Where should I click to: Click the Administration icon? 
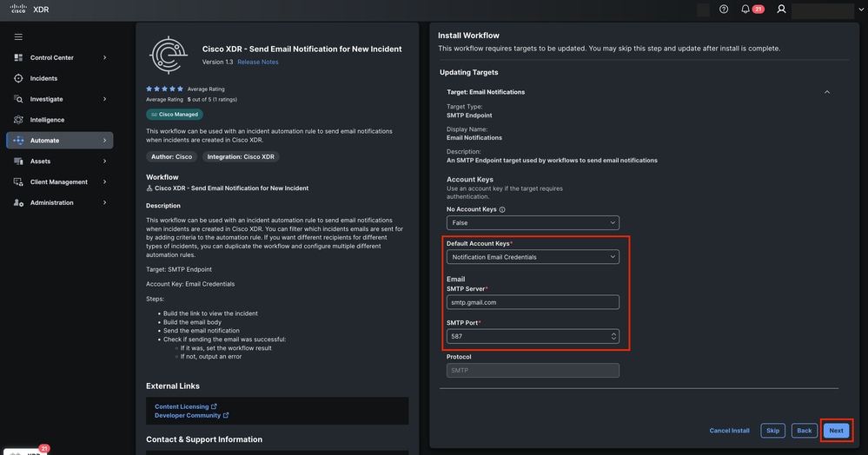click(18, 202)
